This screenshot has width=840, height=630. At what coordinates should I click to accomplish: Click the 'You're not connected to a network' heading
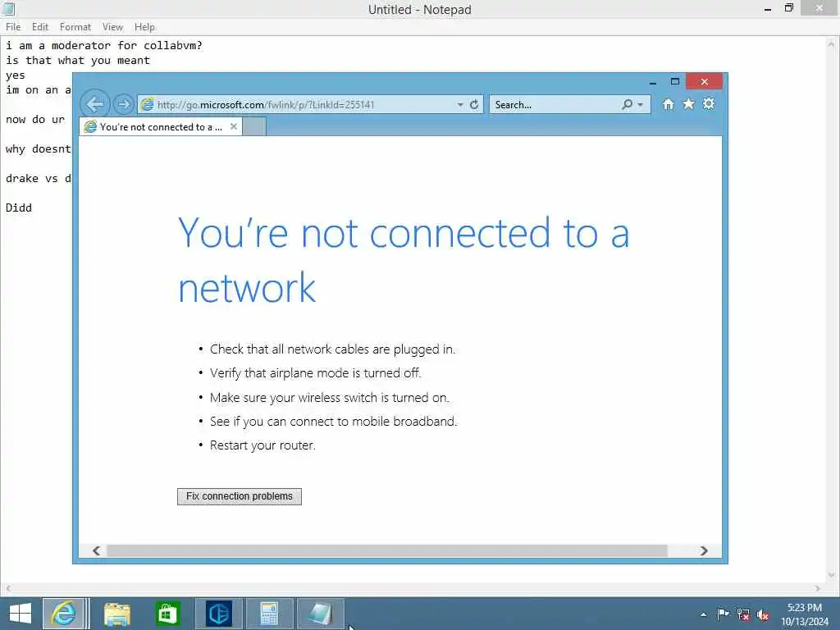404,260
